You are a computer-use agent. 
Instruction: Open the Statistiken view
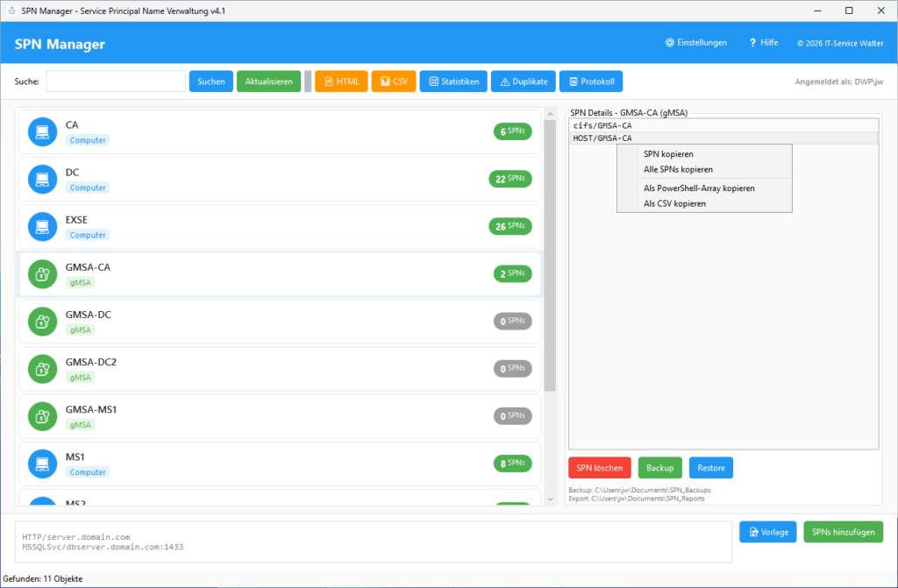(x=453, y=81)
